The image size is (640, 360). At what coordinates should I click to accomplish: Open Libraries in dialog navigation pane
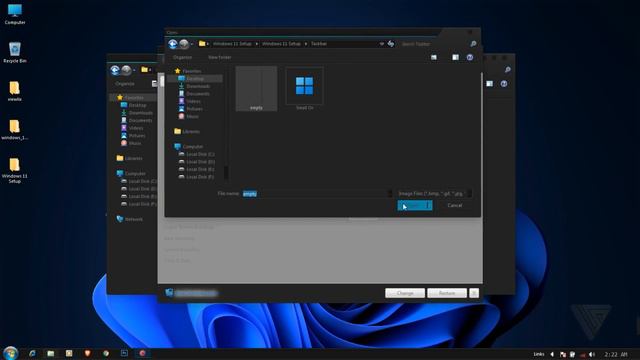(x=187, y=131)
